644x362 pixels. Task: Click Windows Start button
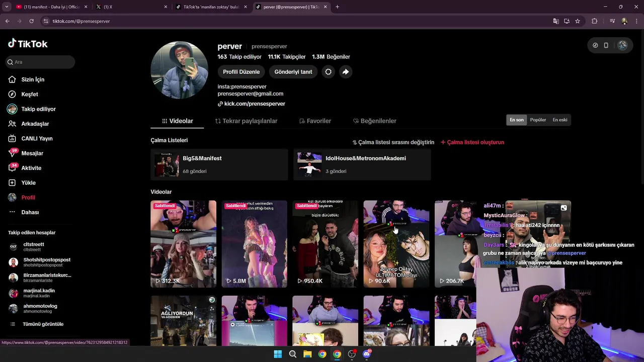coord(278,354)
